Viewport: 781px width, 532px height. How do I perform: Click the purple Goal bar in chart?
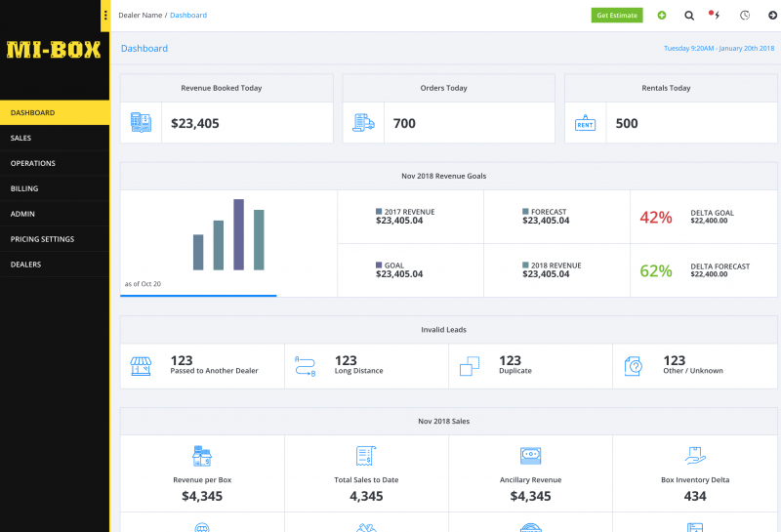pyautogui.click(x=238, y=234)
